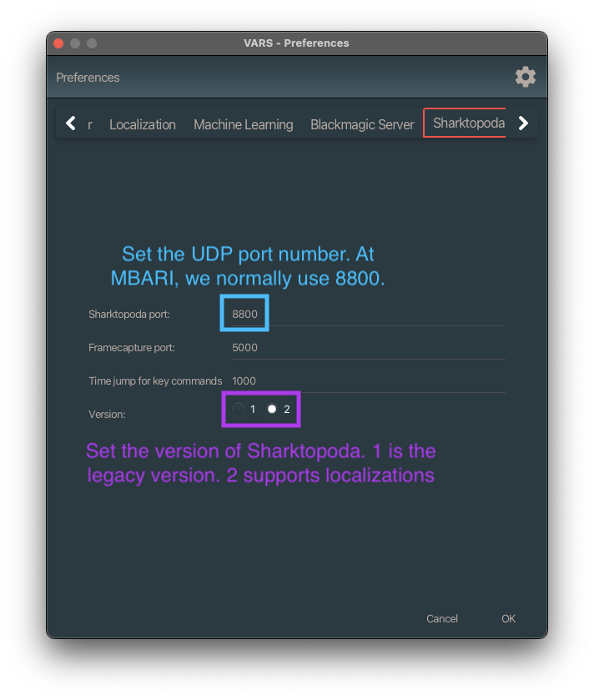594x700 pixels.
Task: Open the Blackmagic Server tab
Action: [362, 124]
